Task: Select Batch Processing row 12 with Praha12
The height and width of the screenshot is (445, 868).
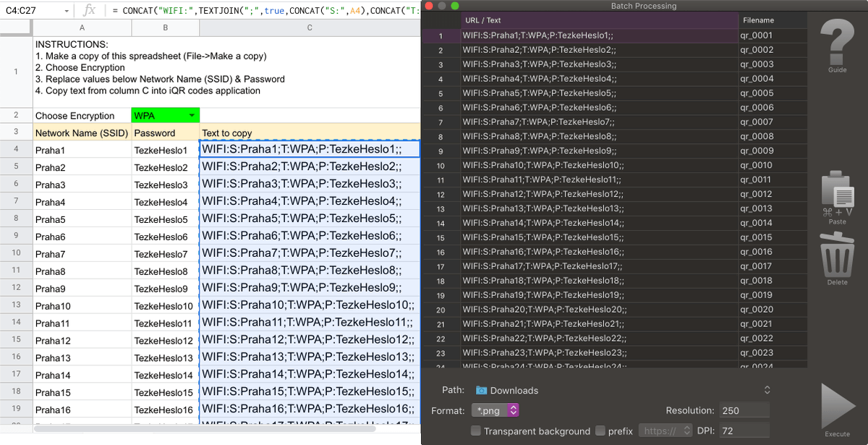Action: point(599,194)
